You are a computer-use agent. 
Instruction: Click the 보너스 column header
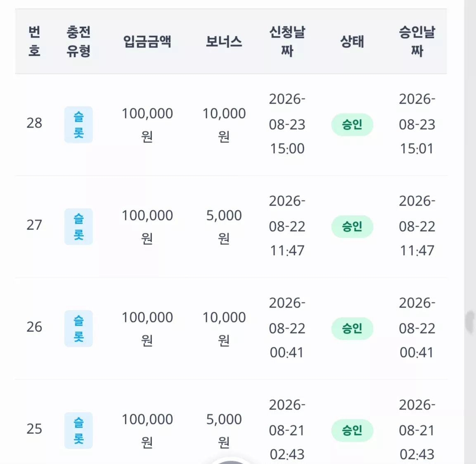tap(224, 42)
